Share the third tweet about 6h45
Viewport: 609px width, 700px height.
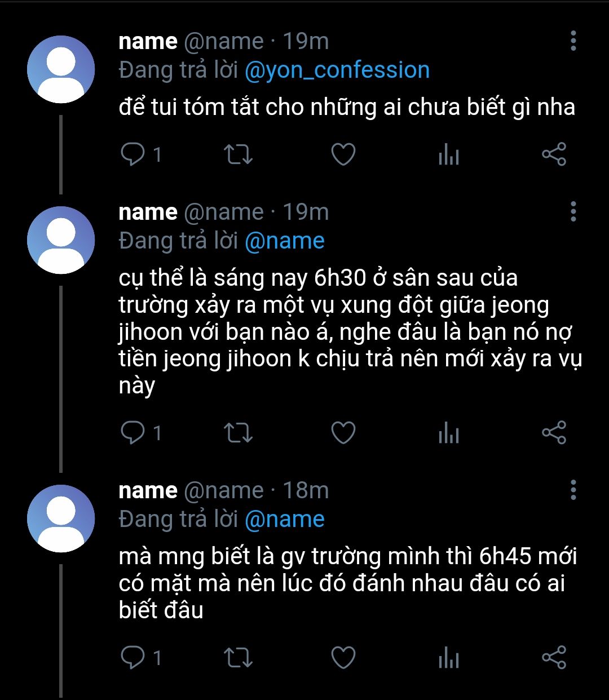tap(553, 657)
